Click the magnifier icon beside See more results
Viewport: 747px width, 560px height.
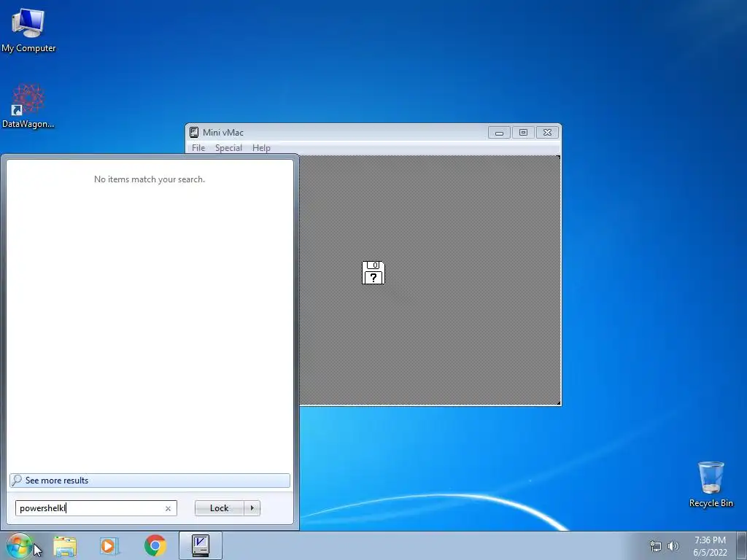click(x=17, y=480)
